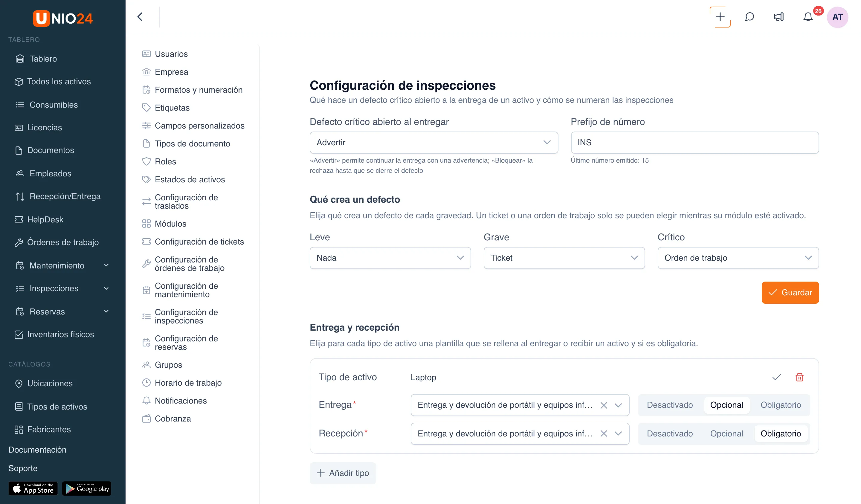This screenshot has height=504, width=861.
Task: Delete the Laptop asset type row
Action: 799,377
